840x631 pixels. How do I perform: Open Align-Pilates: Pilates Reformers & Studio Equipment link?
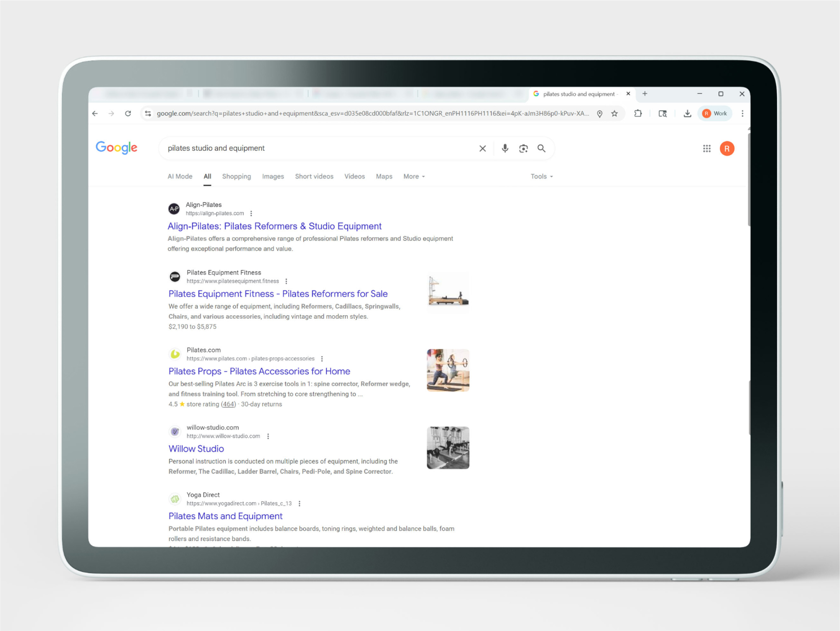pos(274,226)
